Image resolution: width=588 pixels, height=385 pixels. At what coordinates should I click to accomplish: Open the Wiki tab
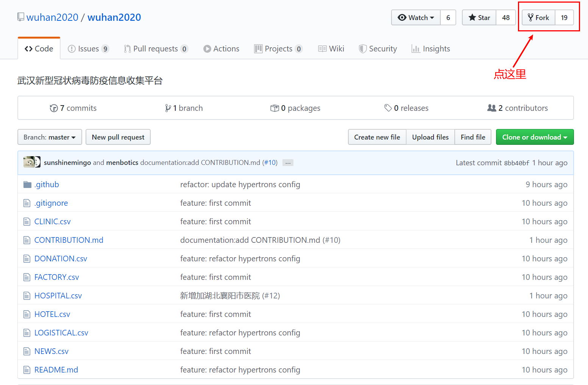331,49
